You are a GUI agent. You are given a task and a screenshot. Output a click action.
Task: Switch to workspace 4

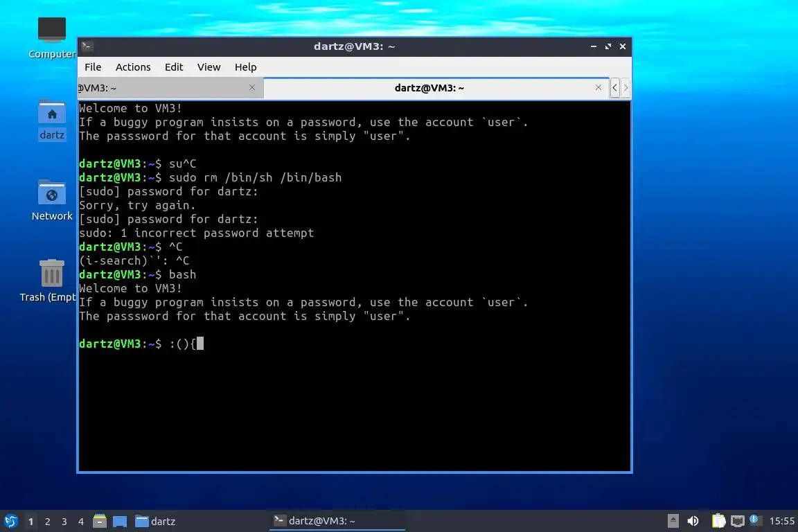(80, 522)
